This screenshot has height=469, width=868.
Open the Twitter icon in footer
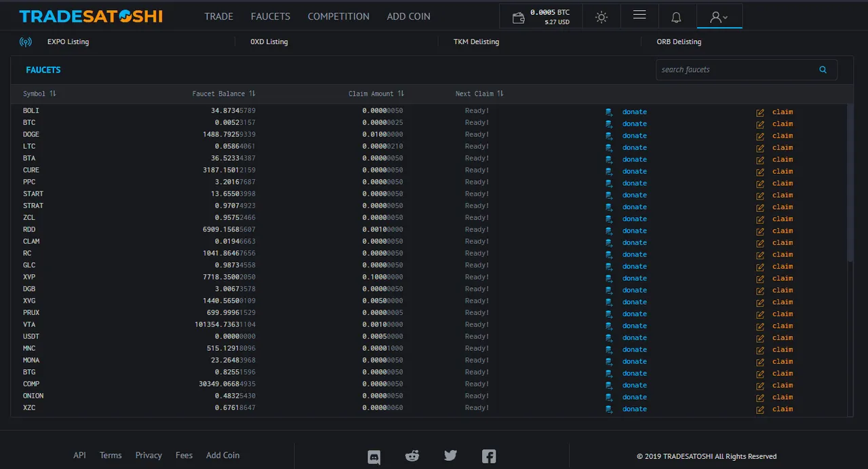pos(450,456)
